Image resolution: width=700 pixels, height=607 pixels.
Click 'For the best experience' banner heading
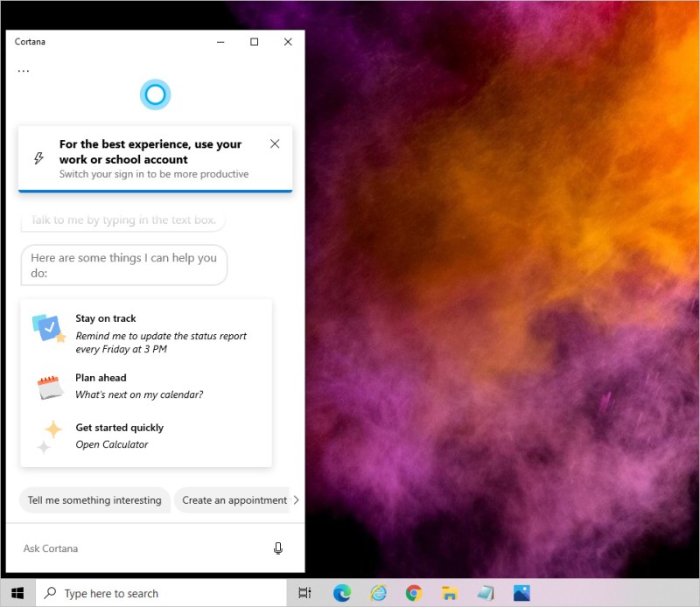click(x=150, y=152)
